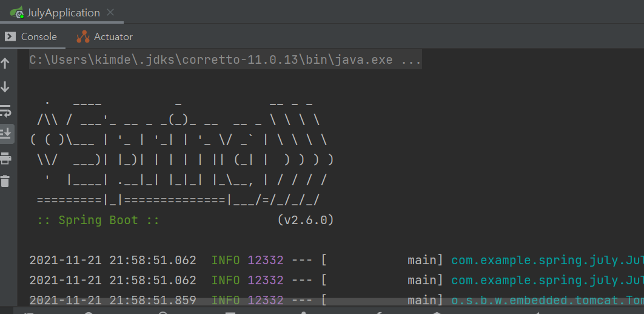Click the Actuator endpoints icon
The height and width of the screenshot is (314, 644).
tap(83, 36)
